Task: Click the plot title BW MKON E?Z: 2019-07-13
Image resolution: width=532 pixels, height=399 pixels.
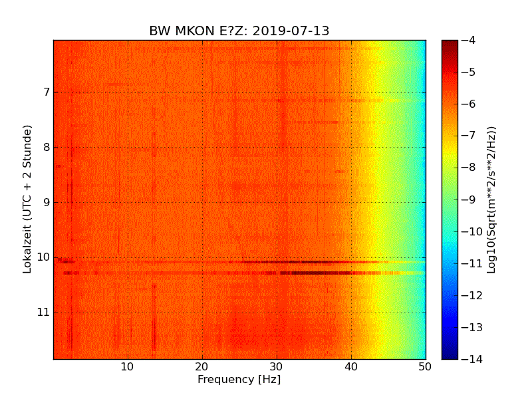Action: click(x=239, y=31)
